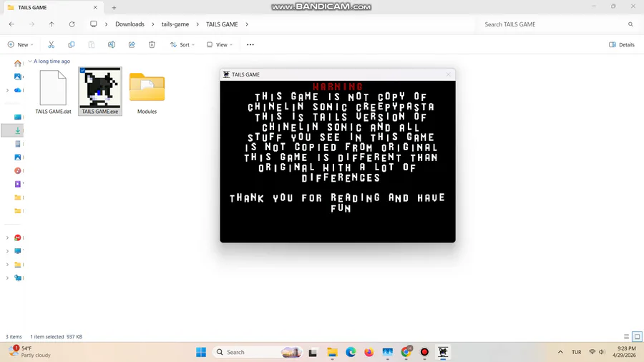The height and width of the screenshot is (362, 644).
Task: Expand the Network tree node
Action: (x=7, y=278)
